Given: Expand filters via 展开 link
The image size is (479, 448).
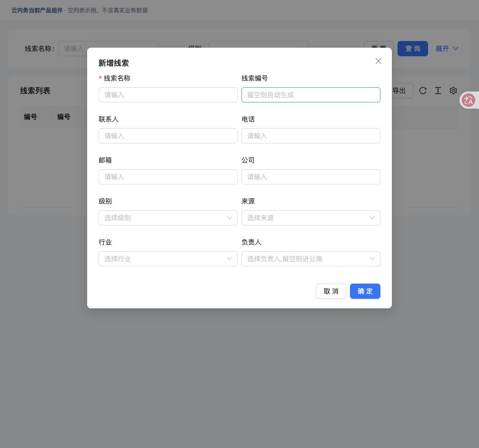Looking at the screenshot, I should tap(447, 49).
